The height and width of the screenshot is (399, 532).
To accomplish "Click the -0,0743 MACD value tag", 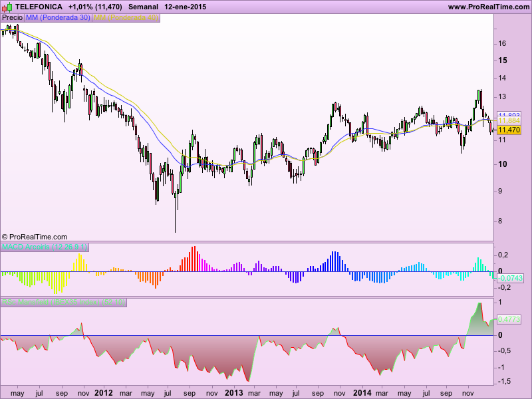I will 511,278.
